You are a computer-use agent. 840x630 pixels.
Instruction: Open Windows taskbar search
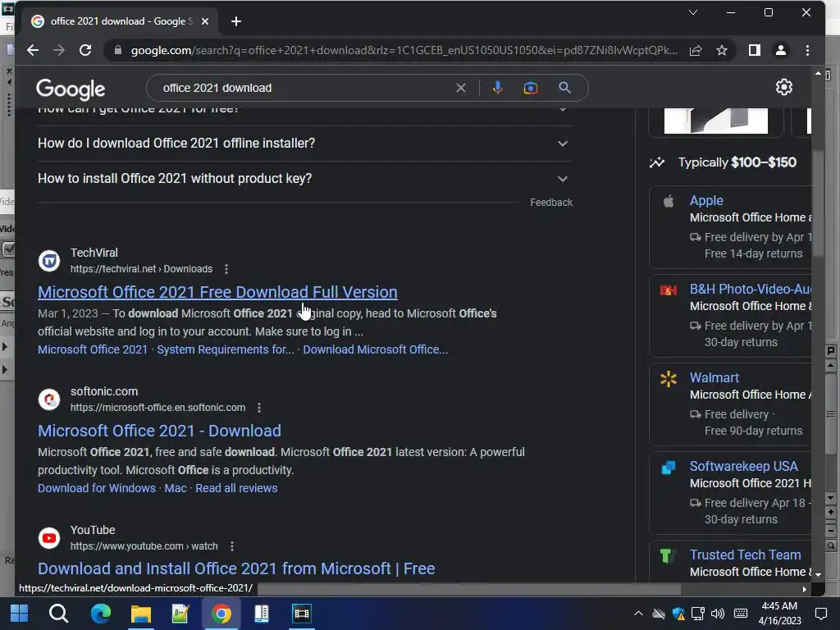58,614
